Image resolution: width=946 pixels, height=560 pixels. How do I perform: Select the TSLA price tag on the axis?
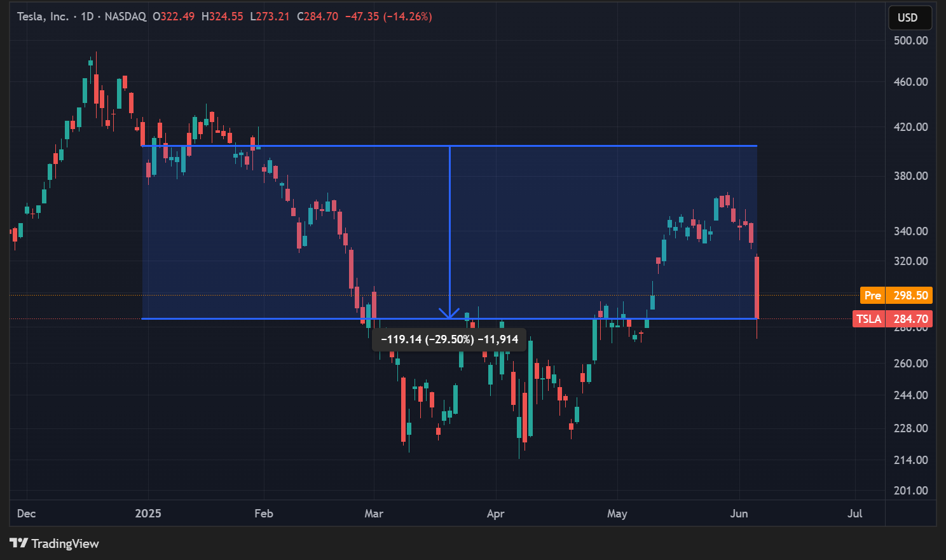(893, 318)
